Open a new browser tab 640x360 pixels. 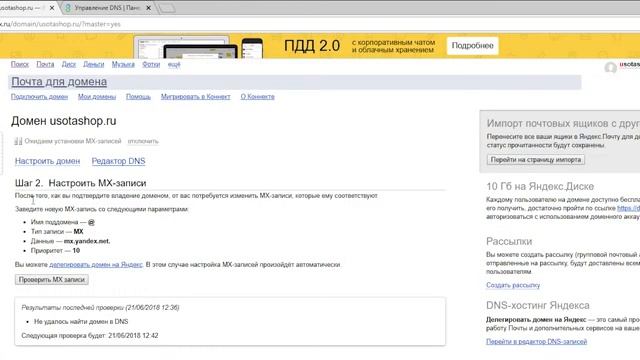click(x=167, y=8)
